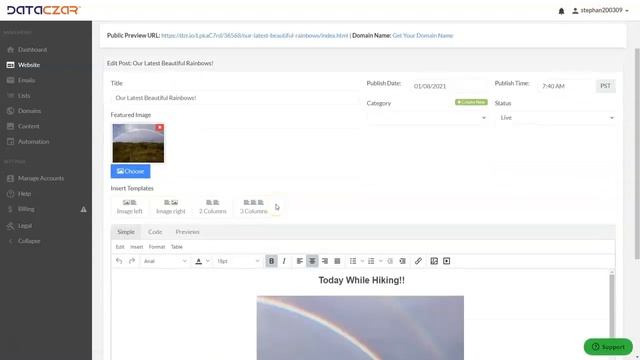Switch to the Preview tab
Image resolution: width=640 pixels, height=360 pixels.
(187, 232)
